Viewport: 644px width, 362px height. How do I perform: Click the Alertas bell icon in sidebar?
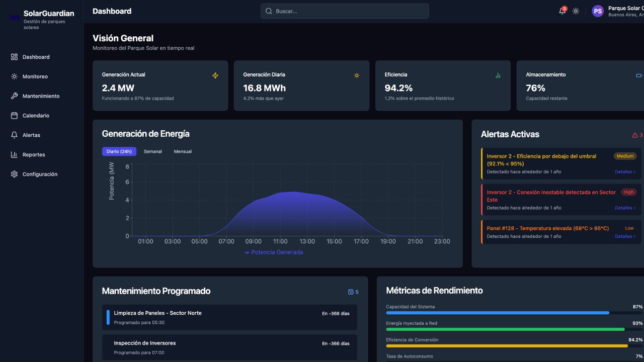click(14, 135)
